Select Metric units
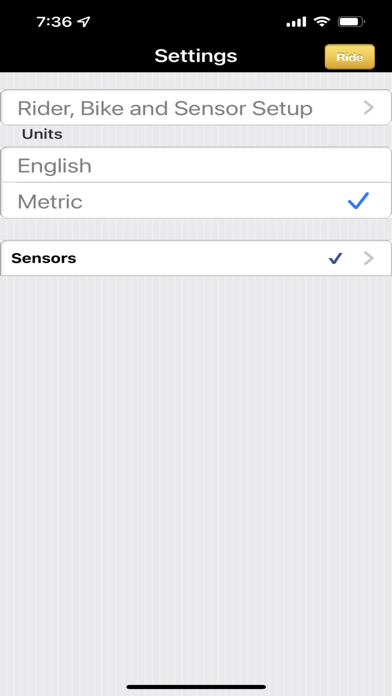The image size is (392, 696). 196,201
